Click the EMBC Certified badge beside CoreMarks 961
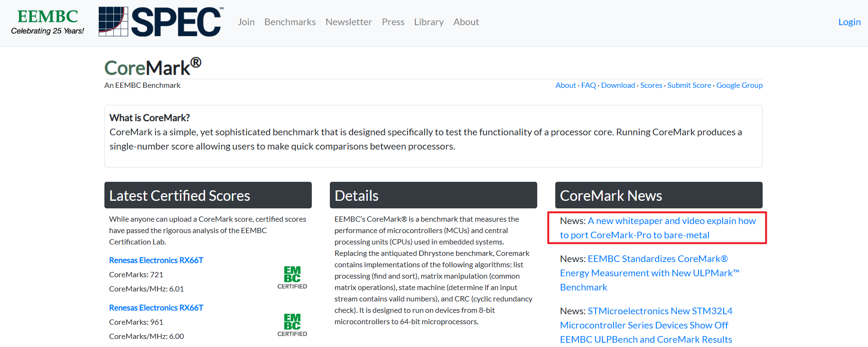Screen dimensions: 868x347 (x=292, y=325)
